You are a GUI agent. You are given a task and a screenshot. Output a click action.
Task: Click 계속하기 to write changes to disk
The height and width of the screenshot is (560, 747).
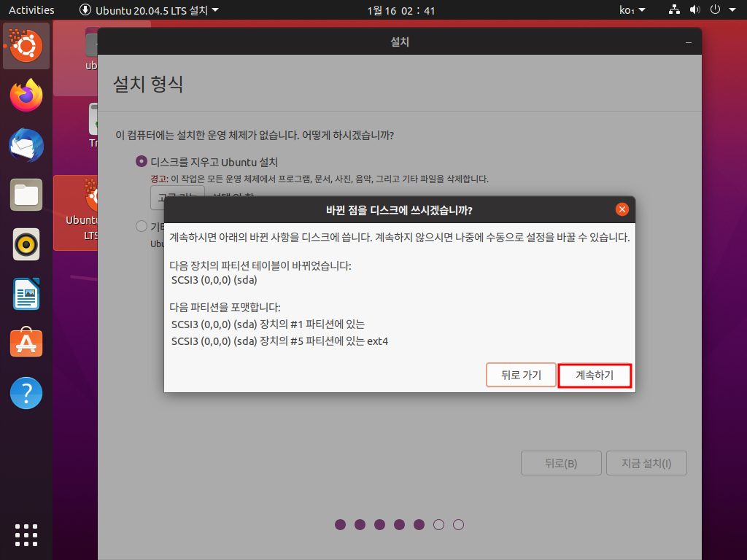(595, 376)
